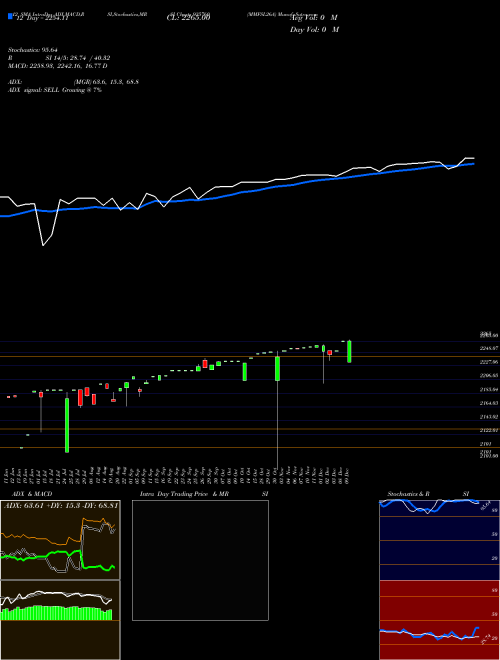Click the 2143.92 price axis label
Screen dimensions: 500x660
coord(489,417)
